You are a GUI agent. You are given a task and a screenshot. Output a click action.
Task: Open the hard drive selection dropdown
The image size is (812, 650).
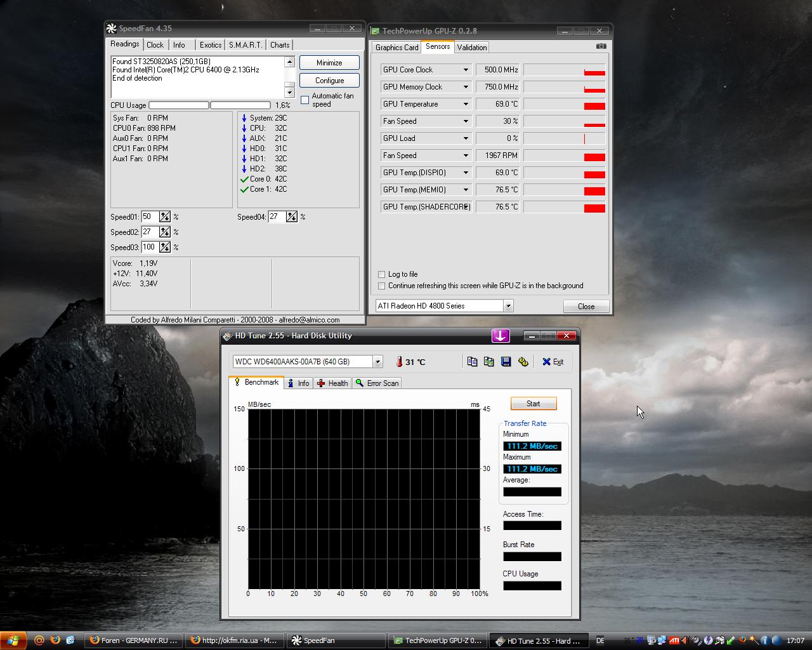coord(377,362)
